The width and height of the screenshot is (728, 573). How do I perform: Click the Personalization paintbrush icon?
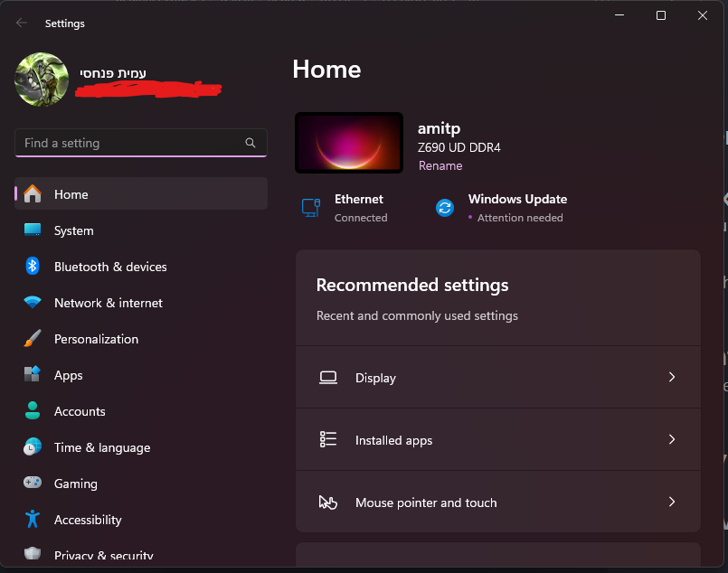click(x=33, y=339)
